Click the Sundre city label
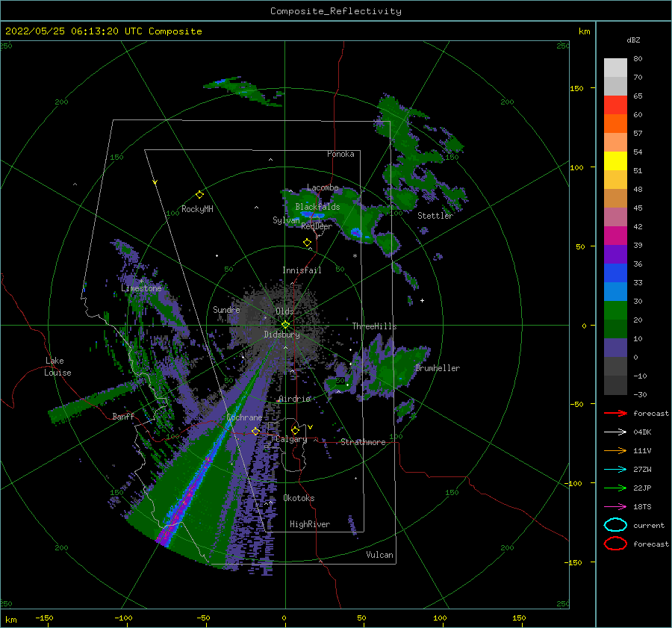This screenshot has height=628, width=672. (226, 309)
